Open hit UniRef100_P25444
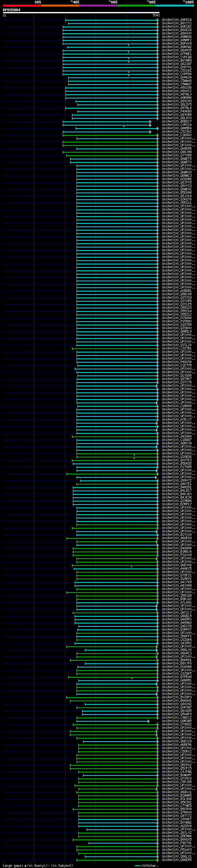 tap(176, 318)
